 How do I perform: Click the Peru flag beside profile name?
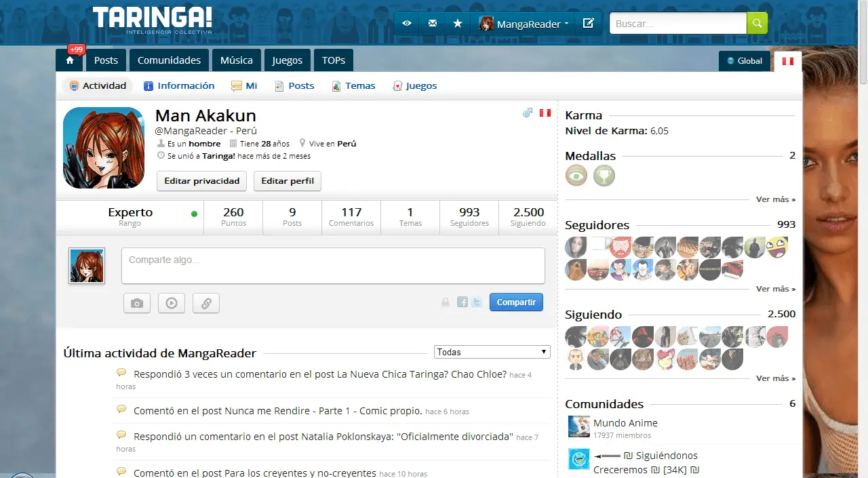545,113
